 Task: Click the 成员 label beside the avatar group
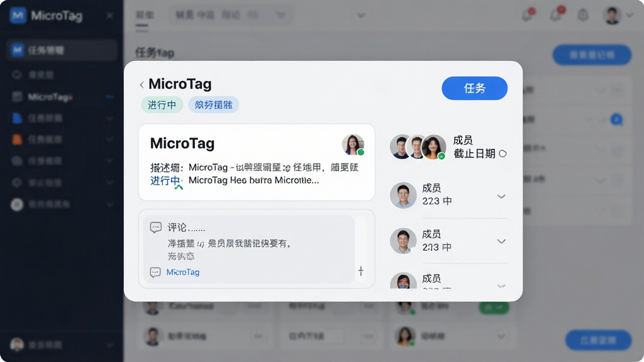[463, 140]
